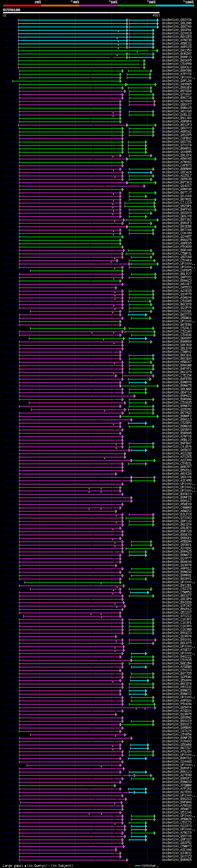The image size is (197, 868).
Task: Click the white query sequence bar
Action: pos(81,12)
